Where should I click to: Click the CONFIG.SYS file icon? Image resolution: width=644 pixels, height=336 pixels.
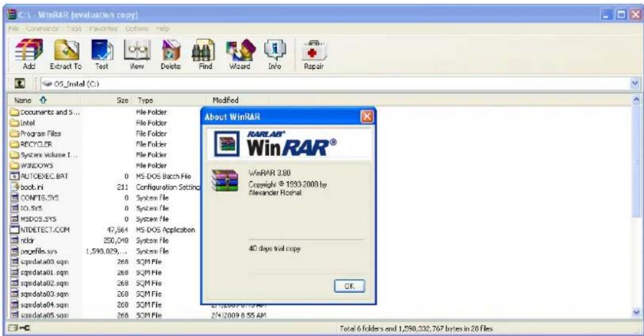(15, 197)
